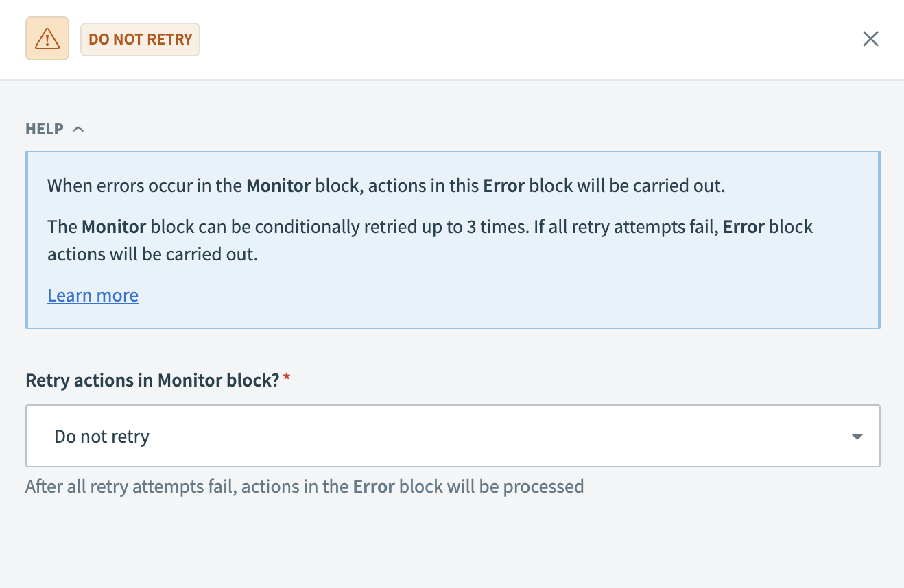Click the DO NOT RETRY badge

pyautogui.click(x=140, y=39)
